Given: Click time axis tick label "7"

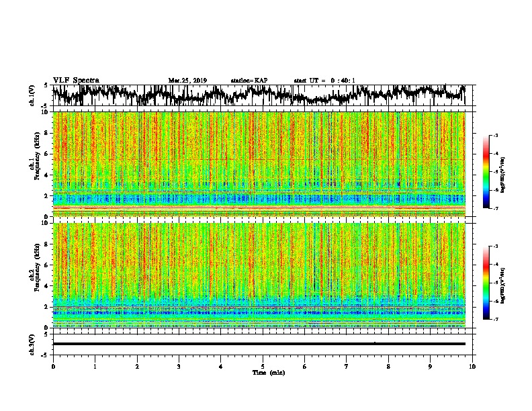Looking at the screenshot, I should 347,367.
